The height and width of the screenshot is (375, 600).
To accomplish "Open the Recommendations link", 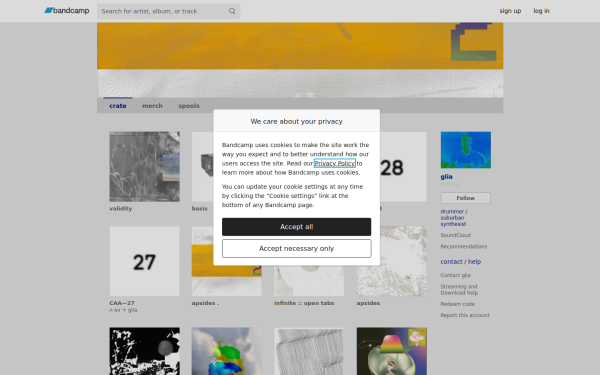I will coord(464,246).
